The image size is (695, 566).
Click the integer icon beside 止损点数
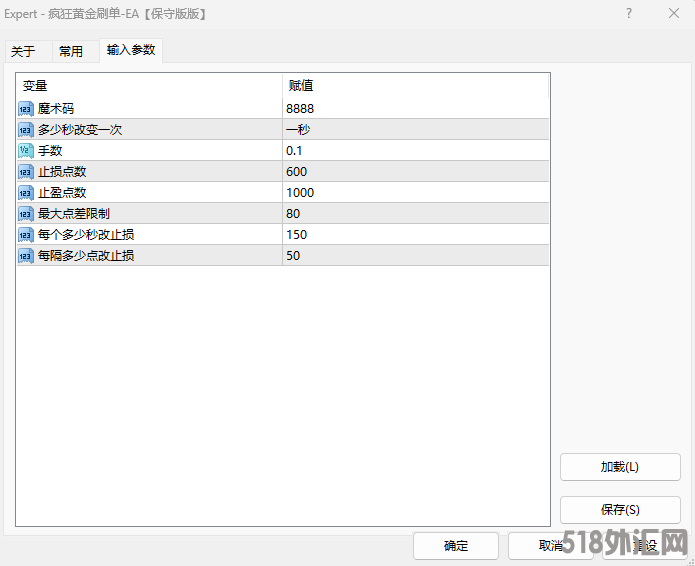(x=26, y=172)
